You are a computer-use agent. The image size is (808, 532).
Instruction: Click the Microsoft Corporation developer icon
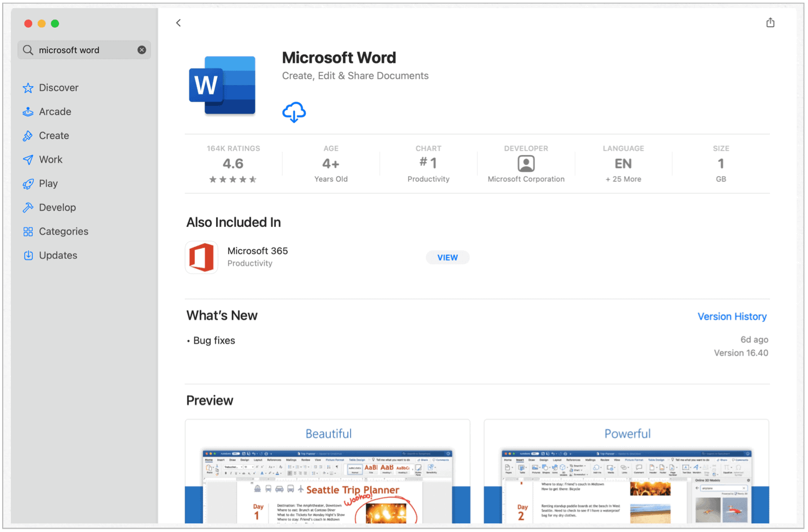tap(526, 163)
